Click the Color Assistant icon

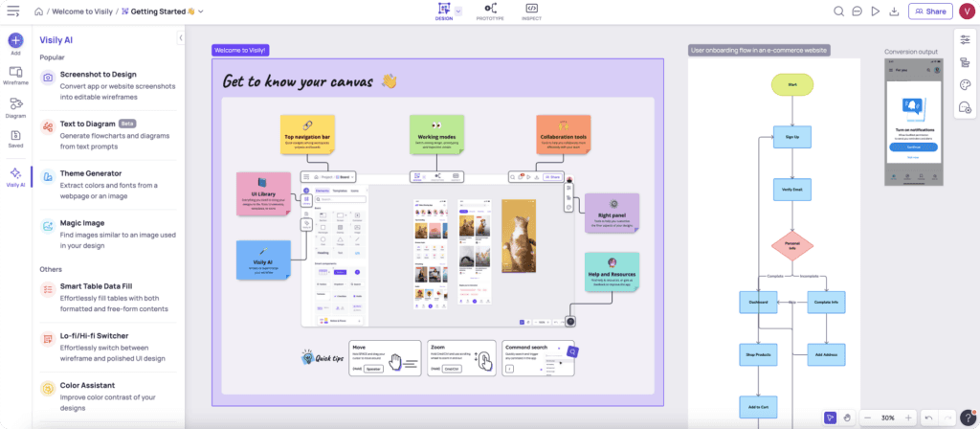48,389
